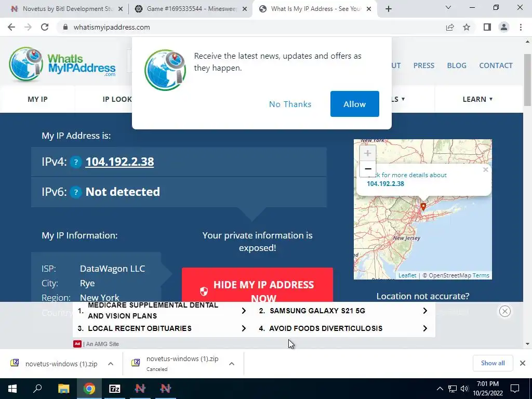Go back with the browser back arrow
This screenshot has width=532, height=399.
coord(11,27)
